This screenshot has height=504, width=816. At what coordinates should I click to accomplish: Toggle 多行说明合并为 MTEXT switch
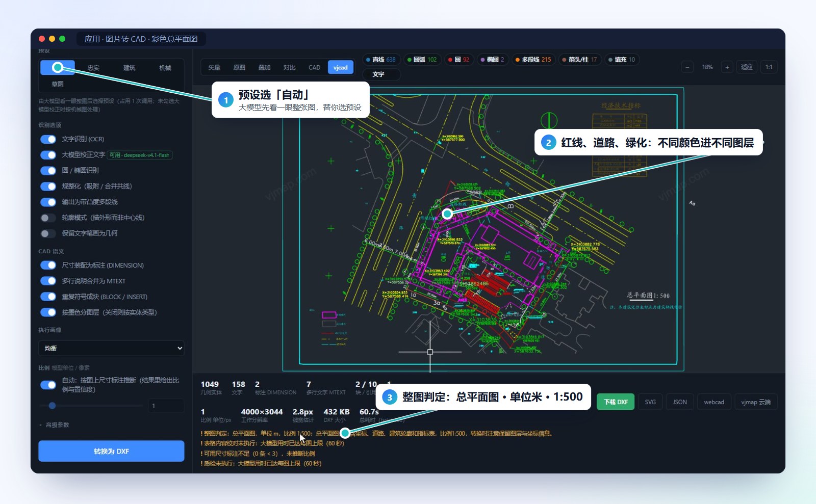(x=48, y=281)
